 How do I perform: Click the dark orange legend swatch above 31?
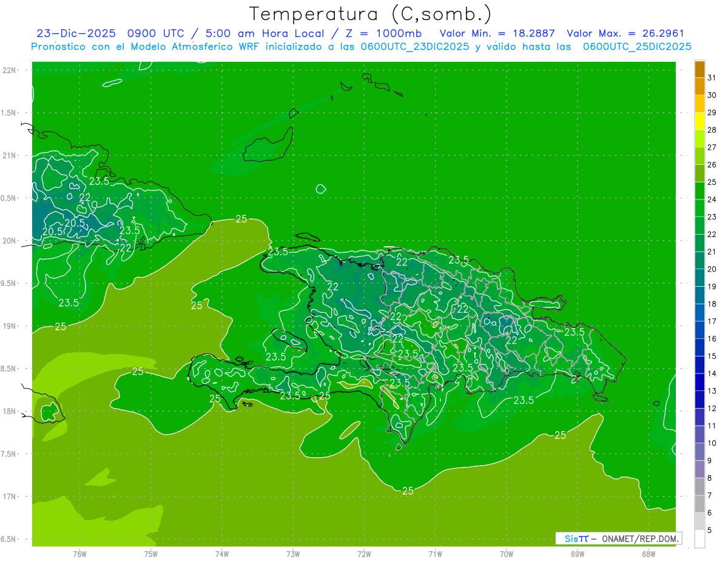pyautogui.click(x=699, y=69)
